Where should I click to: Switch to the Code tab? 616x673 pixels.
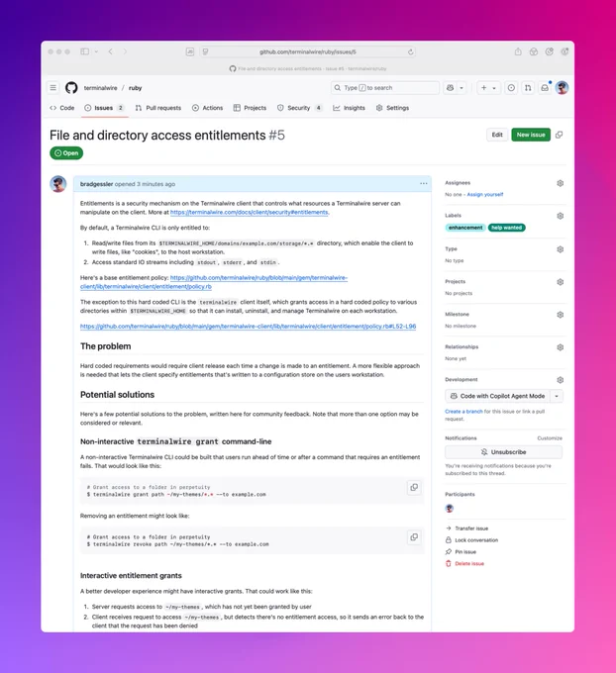[61, 108]
